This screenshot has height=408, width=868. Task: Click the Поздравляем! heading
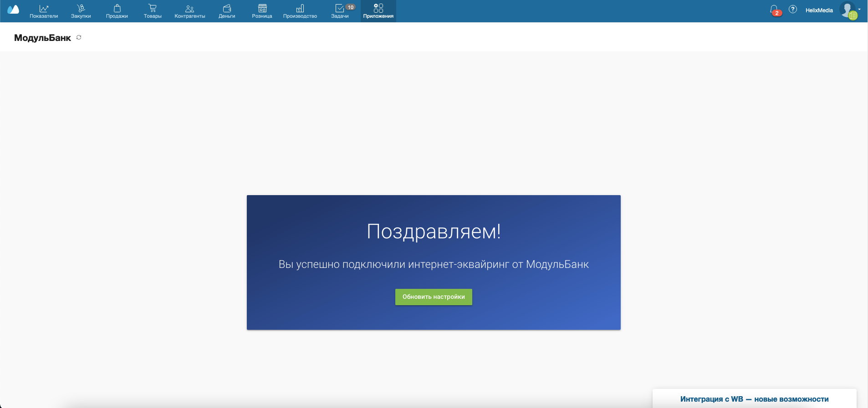pos(434,231)
